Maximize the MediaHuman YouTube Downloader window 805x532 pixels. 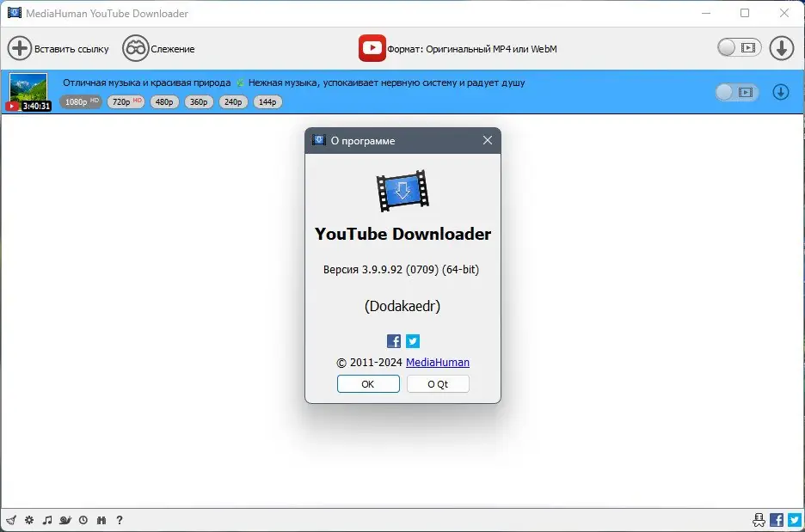pos(745,14)
